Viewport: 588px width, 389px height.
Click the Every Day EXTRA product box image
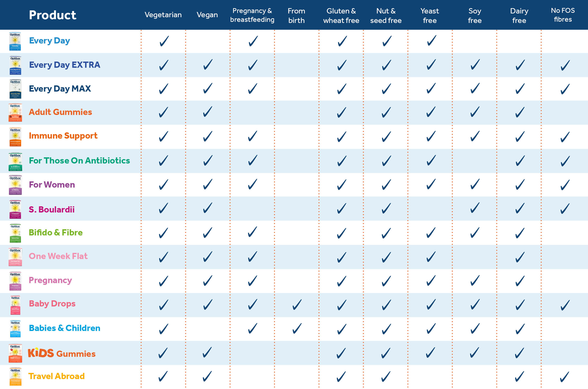click(x=15, y=65)
